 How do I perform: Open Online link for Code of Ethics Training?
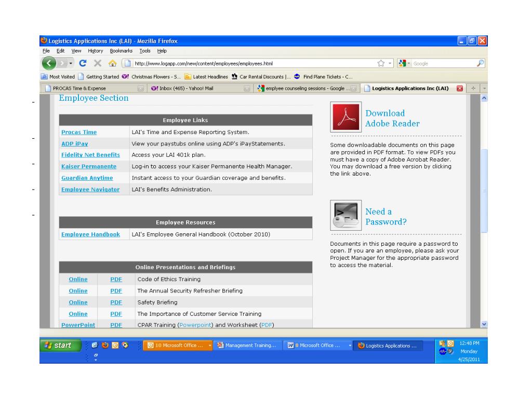pyautogui.click(x=78, y=279)
